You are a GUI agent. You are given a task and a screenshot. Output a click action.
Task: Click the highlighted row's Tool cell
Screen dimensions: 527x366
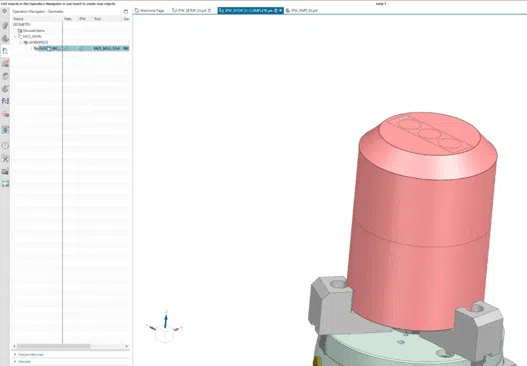click(107, 48)
